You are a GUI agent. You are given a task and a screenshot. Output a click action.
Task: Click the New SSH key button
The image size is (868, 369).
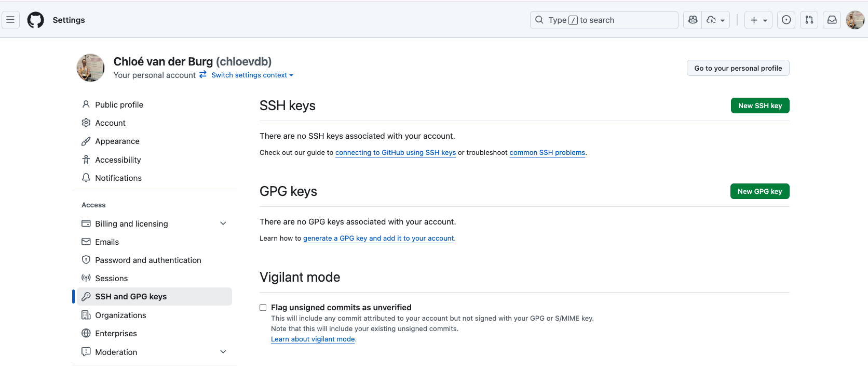pos(759,106)
